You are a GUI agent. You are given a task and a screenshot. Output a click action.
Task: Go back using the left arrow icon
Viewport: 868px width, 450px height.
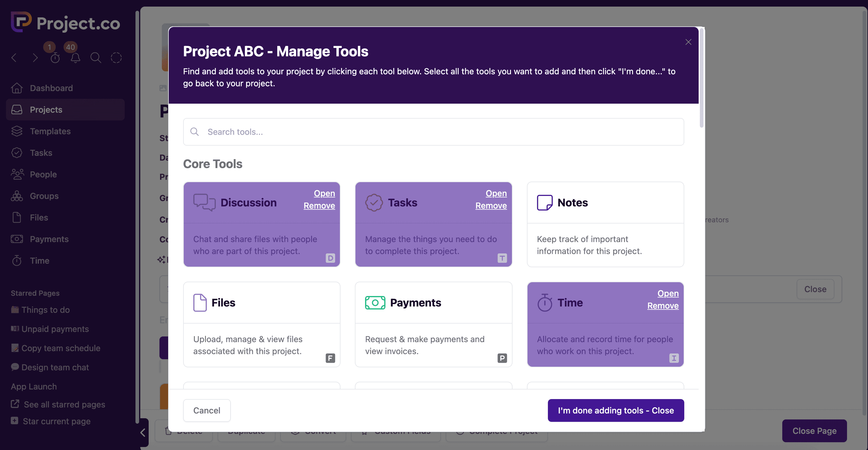pos(14,58)
